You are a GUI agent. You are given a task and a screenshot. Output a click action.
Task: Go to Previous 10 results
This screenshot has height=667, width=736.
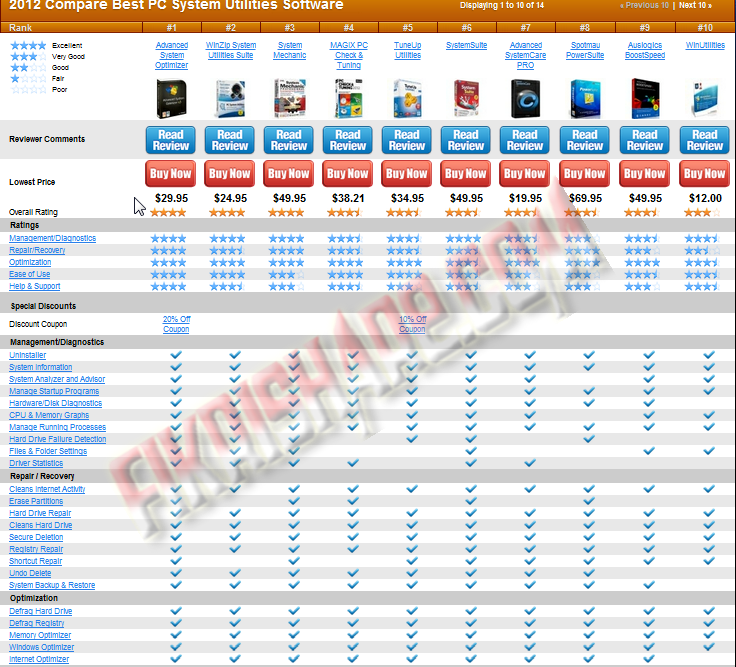tap(644, 6)
